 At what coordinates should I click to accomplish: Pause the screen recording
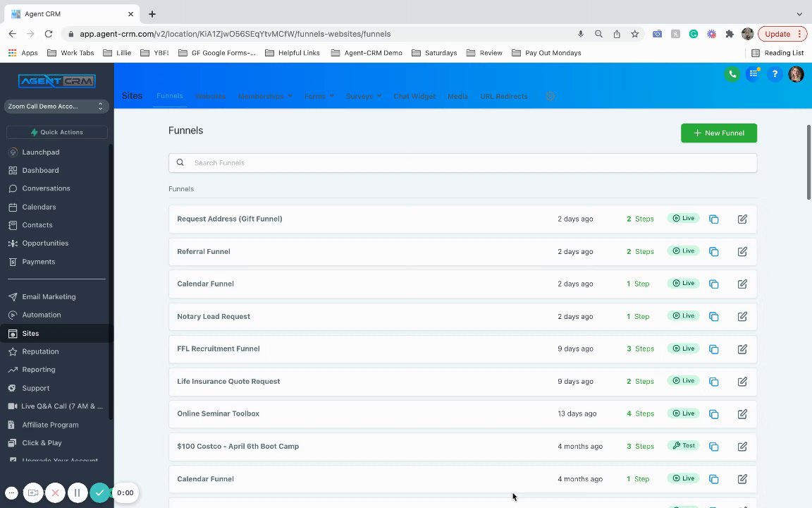pyautogui.click(x=77, y=493)
